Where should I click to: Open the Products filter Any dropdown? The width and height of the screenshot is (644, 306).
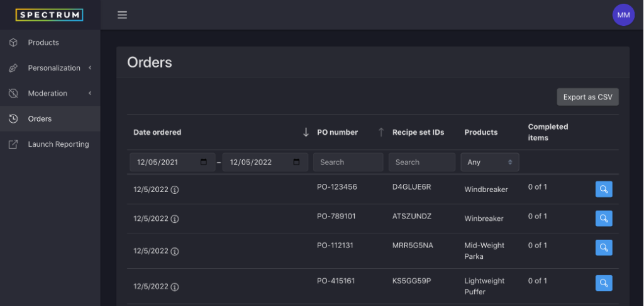[490, 162]
